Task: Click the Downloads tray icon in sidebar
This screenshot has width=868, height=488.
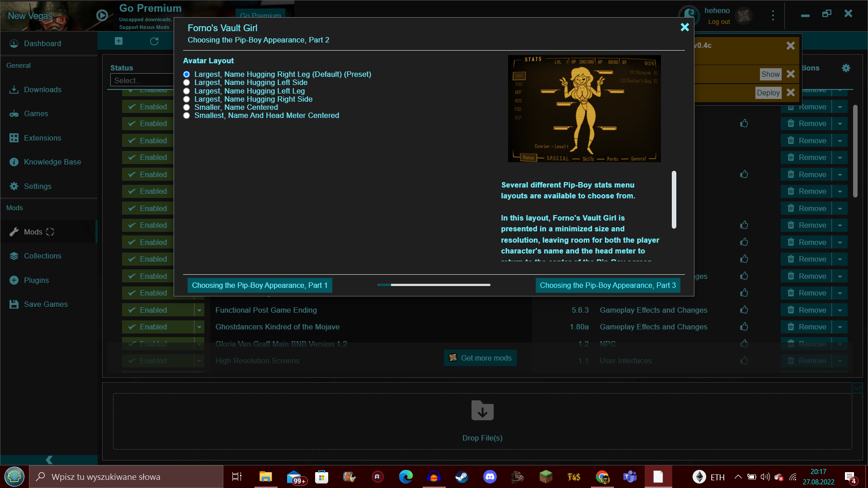Action: pos(14,89)
